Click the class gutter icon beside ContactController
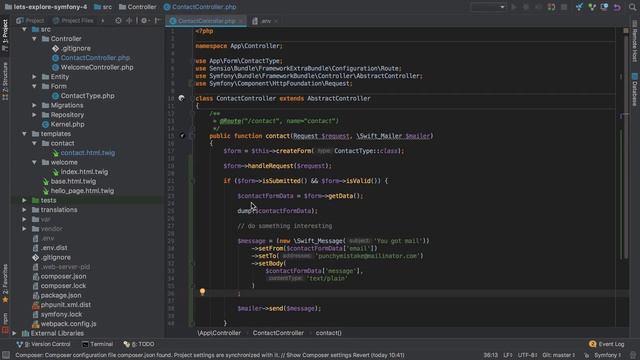 (x=182, y=98)
